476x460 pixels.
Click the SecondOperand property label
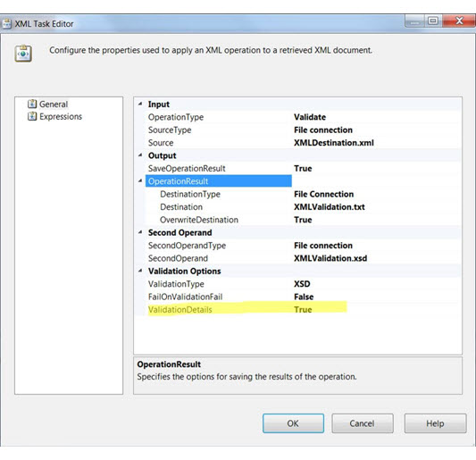pyautogui.click(x=178, y=258)
